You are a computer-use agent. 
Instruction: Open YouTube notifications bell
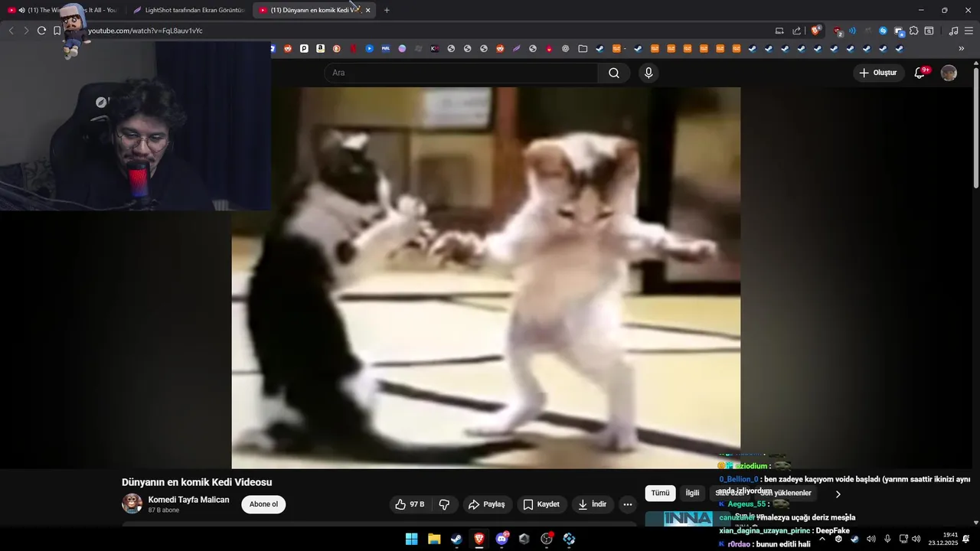click(920, 73)
